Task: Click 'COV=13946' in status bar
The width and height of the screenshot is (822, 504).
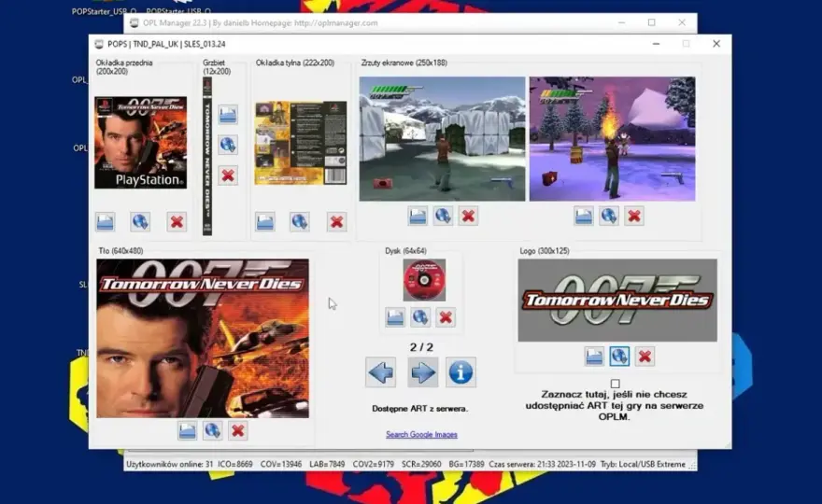Action: 281,464
